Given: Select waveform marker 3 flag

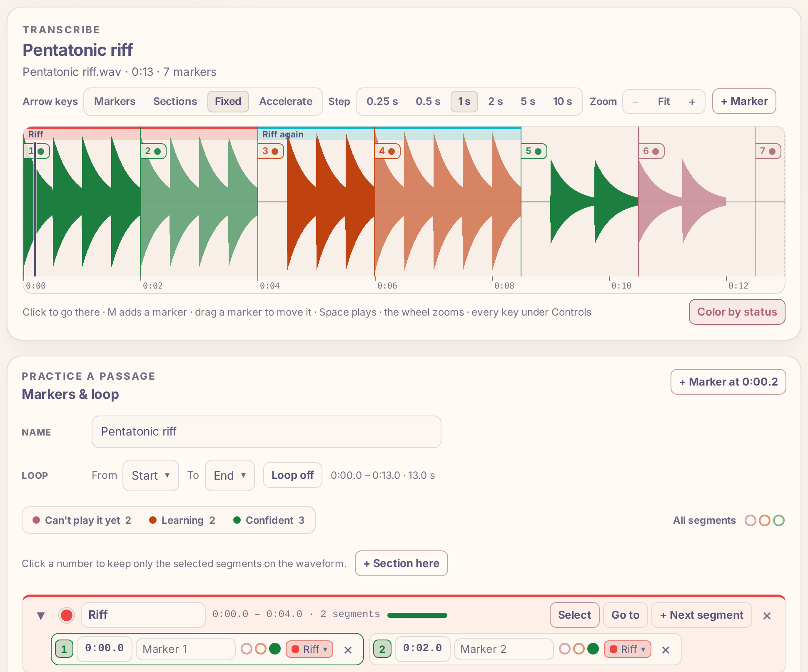Looking at the screenshot, I should 271,151.
